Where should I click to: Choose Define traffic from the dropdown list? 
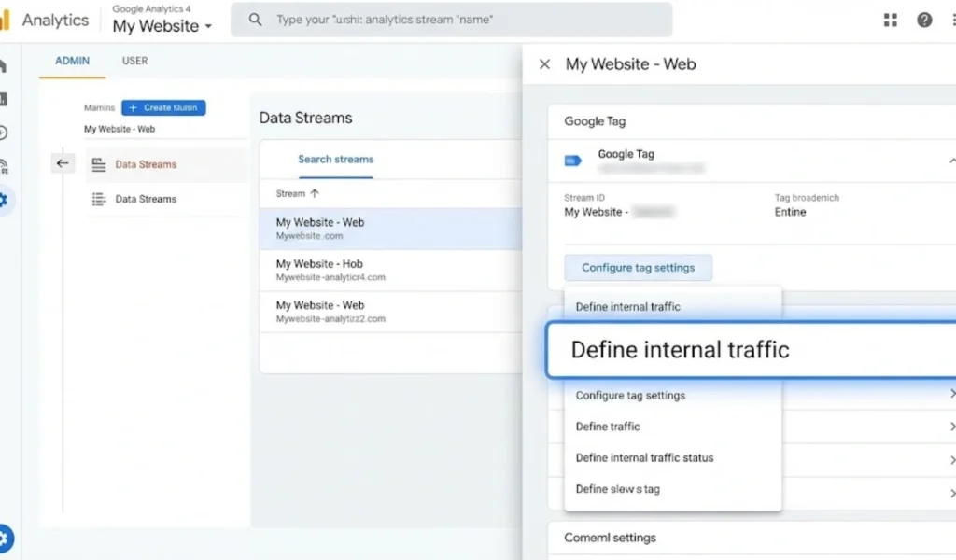(x=608, y=427)
